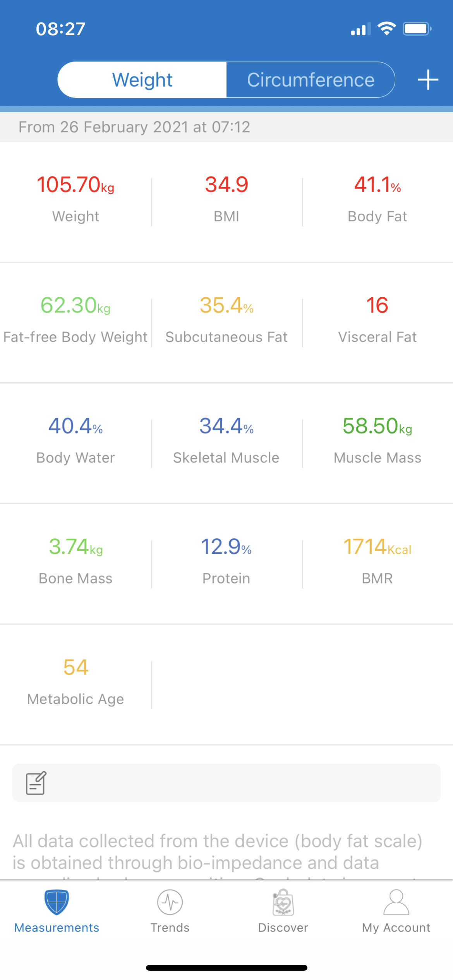The height and width of the screenshot is (980, 453).
Task: Switch to the Weight segment
Action: point(142,80)
